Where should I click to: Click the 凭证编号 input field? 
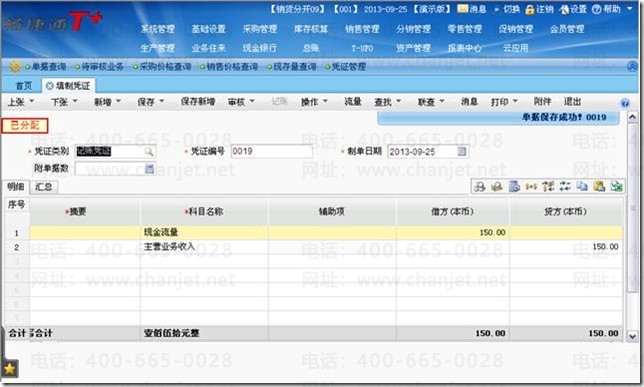click(271, 152)
